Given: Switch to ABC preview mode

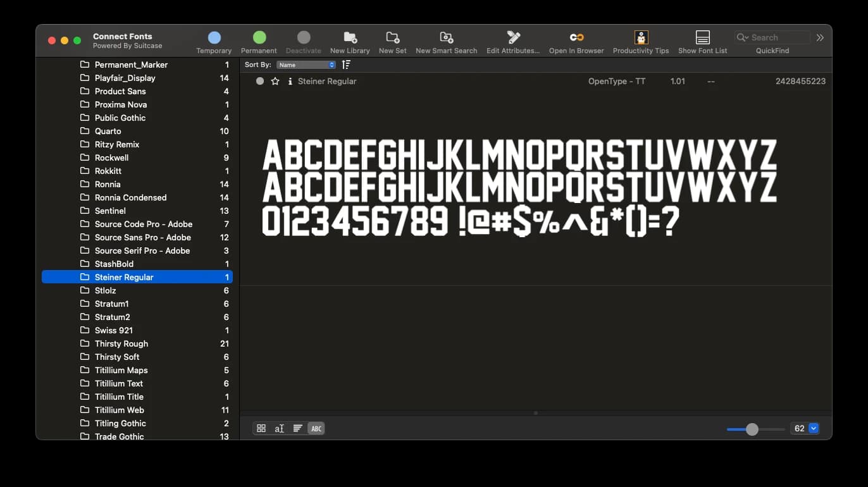Looking at the screenshot, I should [316, 429].
